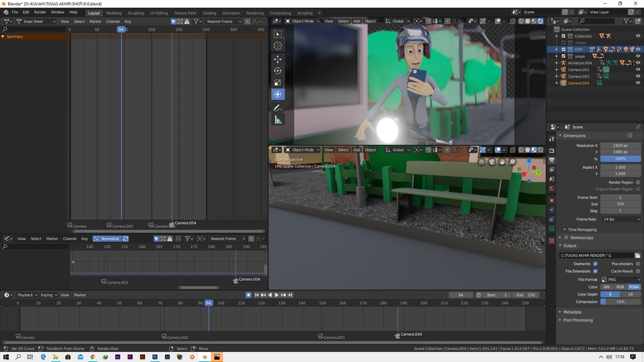Toggle the File Extensions checkbox
This screenshot has width=644, height=362.
(x=595, y=271)
